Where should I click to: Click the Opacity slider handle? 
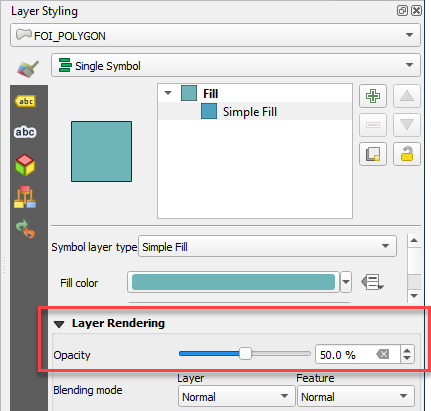coord(245,354)
